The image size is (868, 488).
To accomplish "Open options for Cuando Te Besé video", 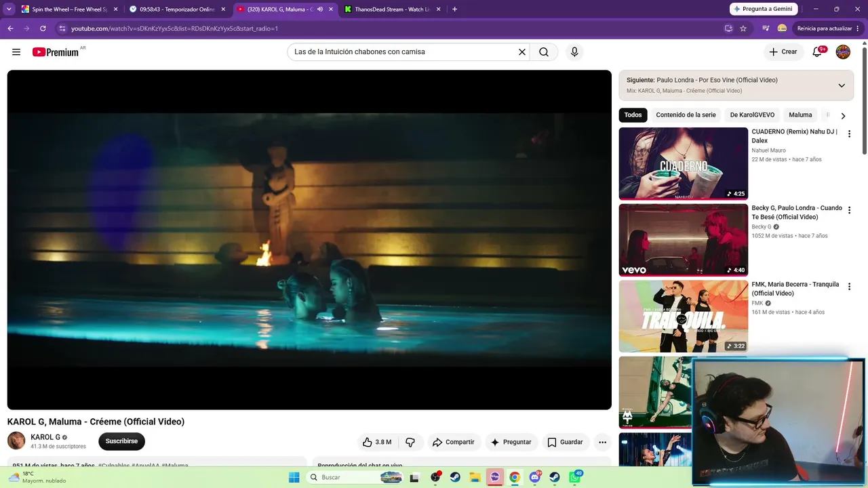I will point(849,211).
